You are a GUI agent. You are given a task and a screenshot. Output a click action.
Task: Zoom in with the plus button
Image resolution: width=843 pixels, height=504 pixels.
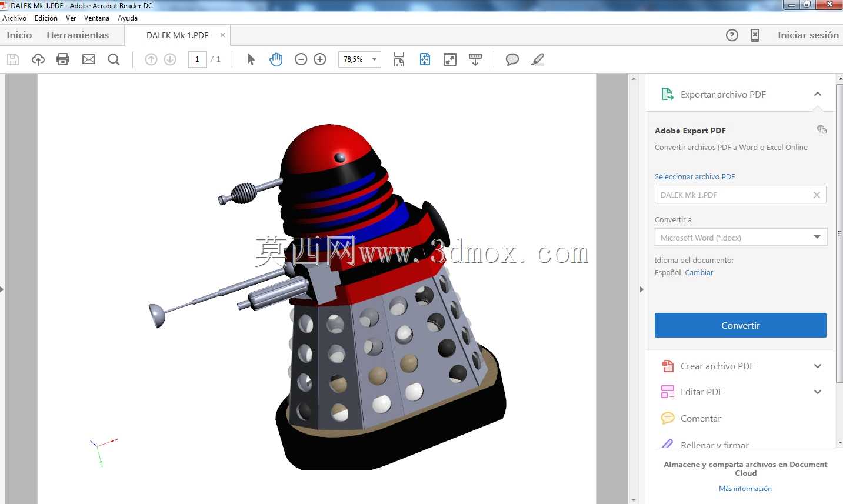pyautogui.click(x=320, y=59)
